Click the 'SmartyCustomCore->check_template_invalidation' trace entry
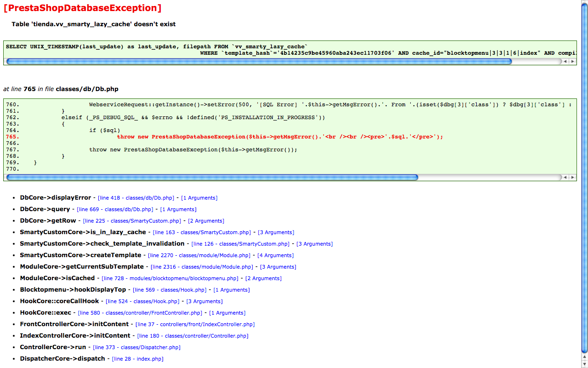588x368 pixels. coord(102,244)
